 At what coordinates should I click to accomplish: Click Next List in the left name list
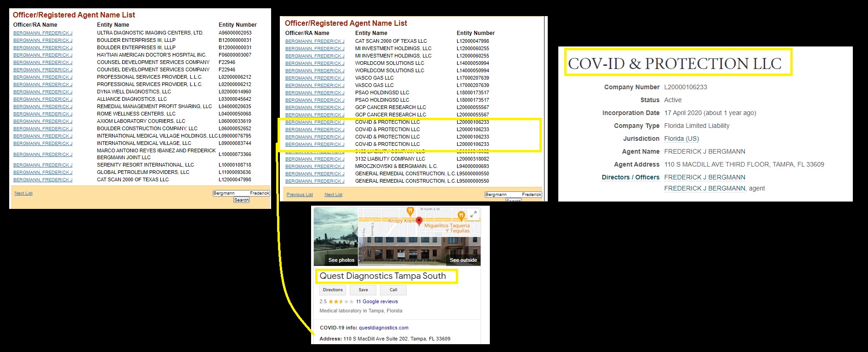(23, 193)
